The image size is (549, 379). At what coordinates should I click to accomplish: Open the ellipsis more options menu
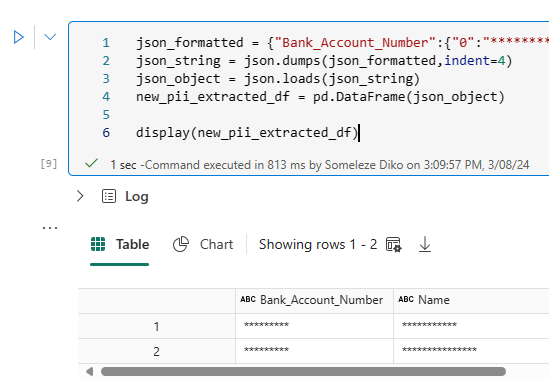click(x=50, y=228)
